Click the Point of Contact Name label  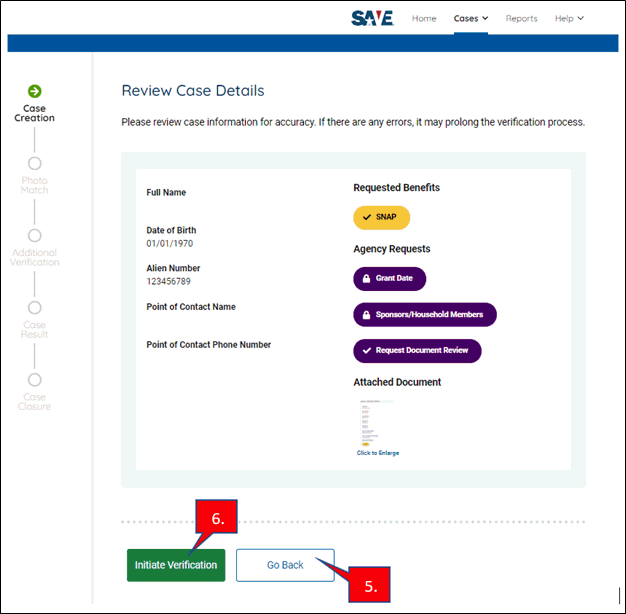191,307
